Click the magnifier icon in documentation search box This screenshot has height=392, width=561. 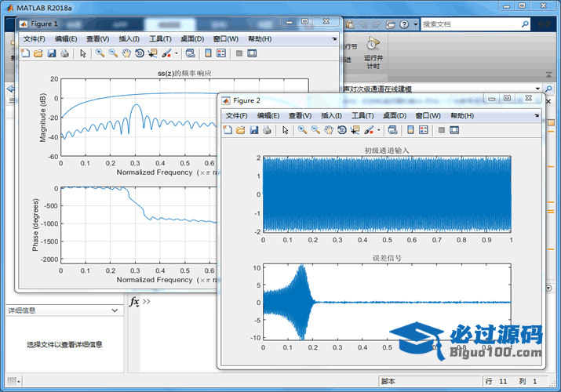tap(525, 24)
